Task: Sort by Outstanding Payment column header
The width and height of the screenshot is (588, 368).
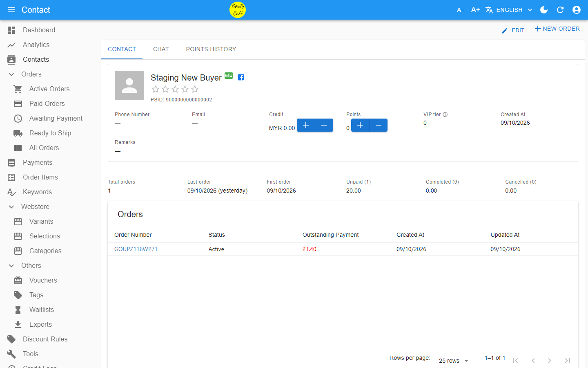Action: pos(330,235)
